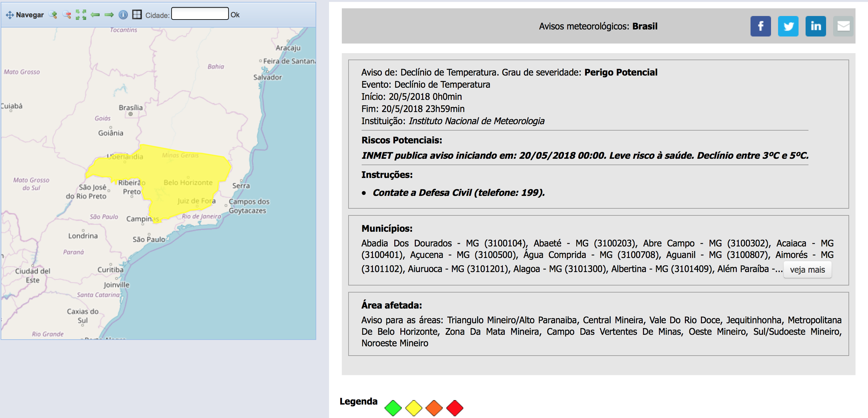Click Campos dos Goytacazes label

(249, 206)
